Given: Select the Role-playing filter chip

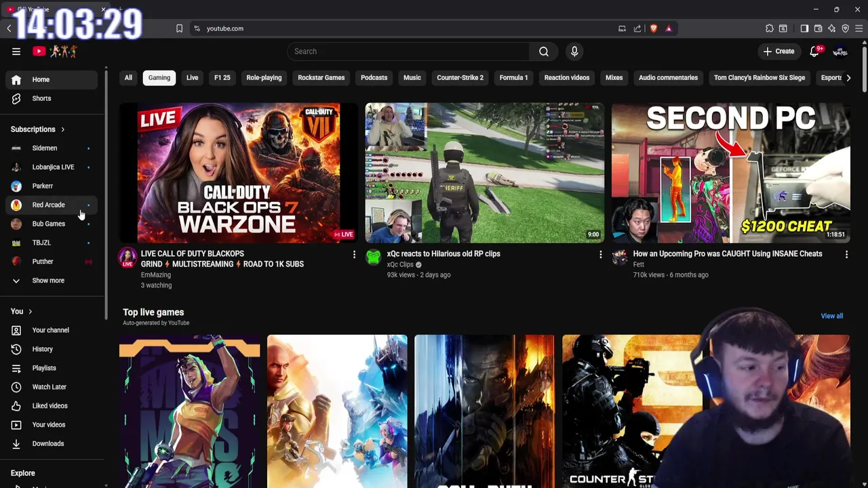Looking at the screenshot, I should (x=264, y=78).
